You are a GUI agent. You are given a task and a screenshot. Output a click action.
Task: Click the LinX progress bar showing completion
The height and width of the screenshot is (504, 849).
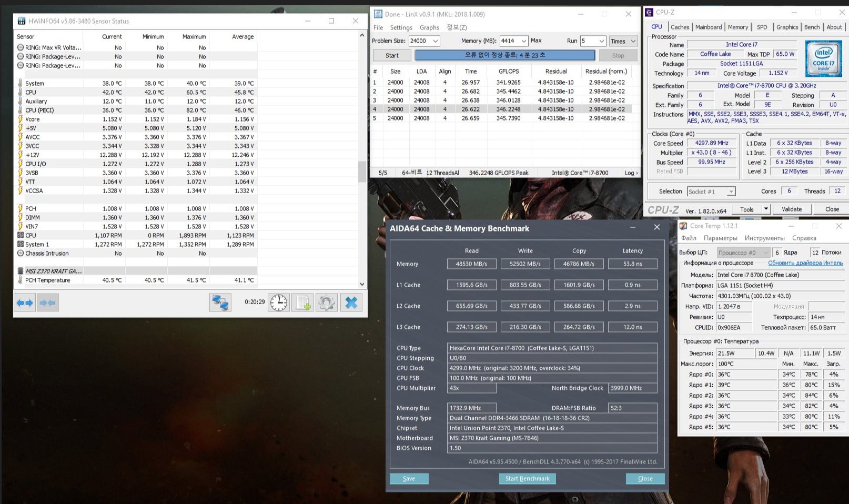coord(505,55)
